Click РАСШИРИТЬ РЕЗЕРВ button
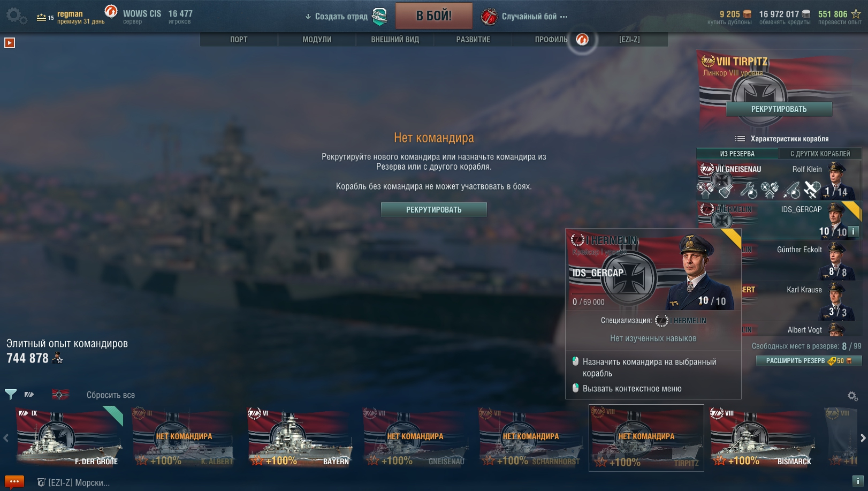 (809, 361)
